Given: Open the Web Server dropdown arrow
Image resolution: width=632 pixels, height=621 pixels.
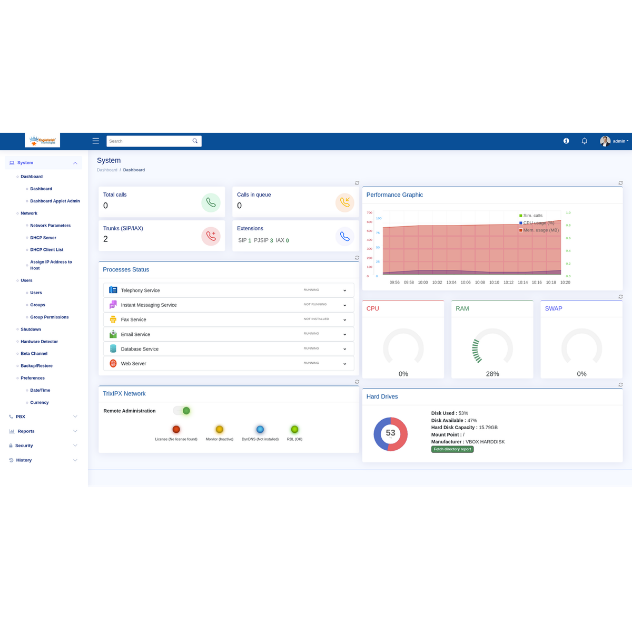Looking at the screenshot, I should tap(345, 364).
